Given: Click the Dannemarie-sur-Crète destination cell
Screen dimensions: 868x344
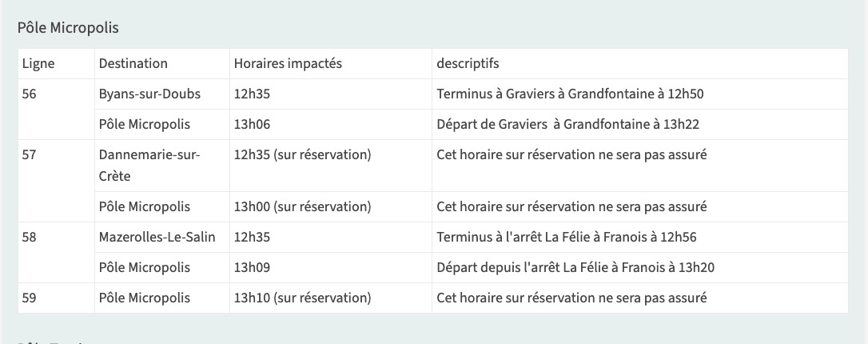Looking at the screenshot, I should pyautogui.click(x=149, y=165).
